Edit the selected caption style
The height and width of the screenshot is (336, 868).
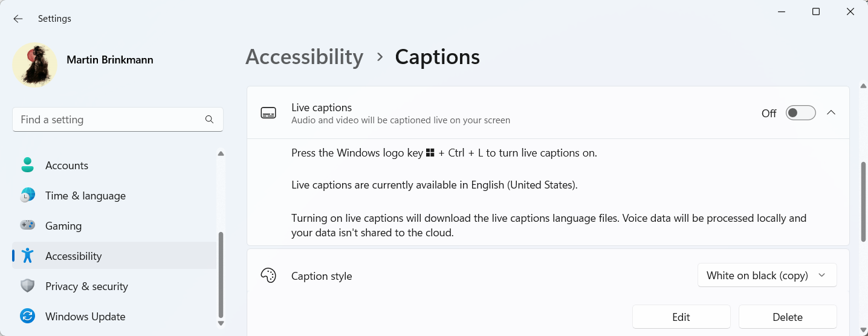tap(681, 317)
